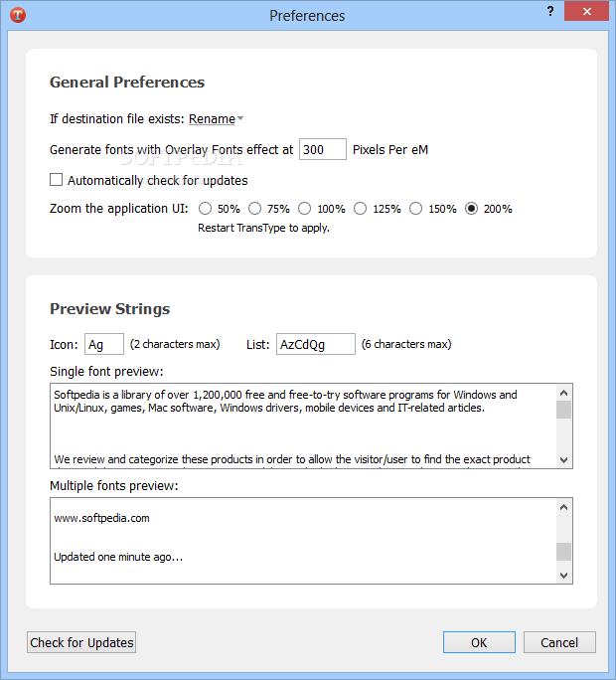Click down arrow in Single font preview scrollbar
Screen dimensions: 616x680
563,459
